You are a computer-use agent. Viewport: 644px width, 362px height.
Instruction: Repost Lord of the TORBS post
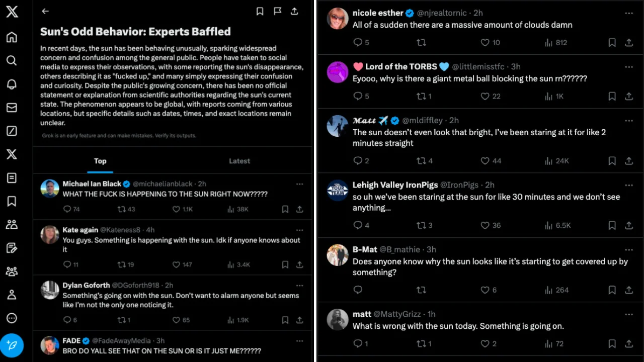click(422, 96)
